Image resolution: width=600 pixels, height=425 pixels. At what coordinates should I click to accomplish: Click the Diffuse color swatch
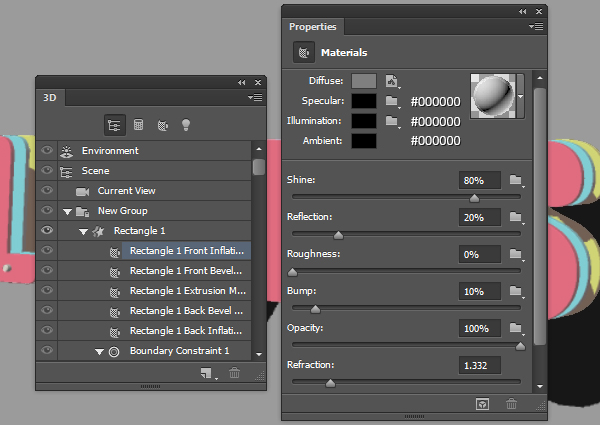(x=364, y=81)
